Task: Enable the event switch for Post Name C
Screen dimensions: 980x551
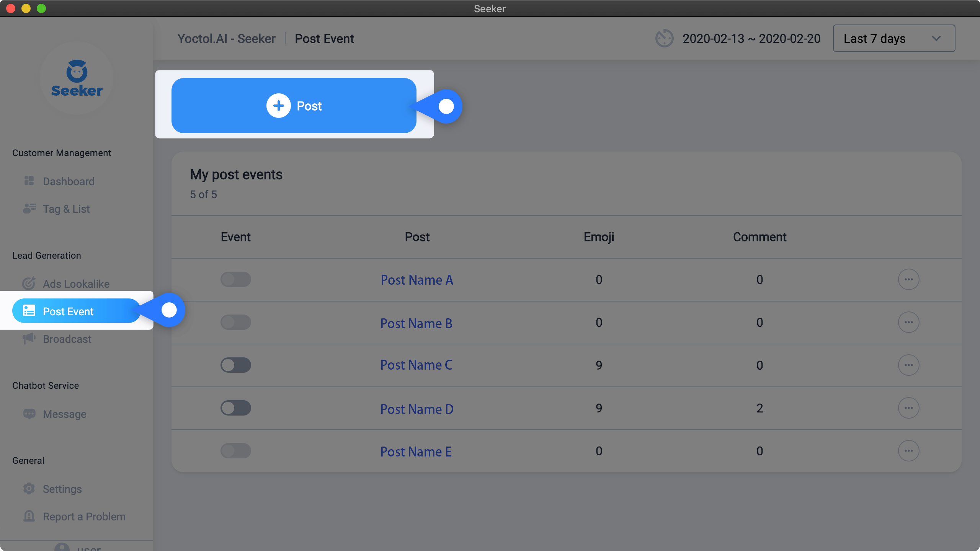Action: point(236,365)
